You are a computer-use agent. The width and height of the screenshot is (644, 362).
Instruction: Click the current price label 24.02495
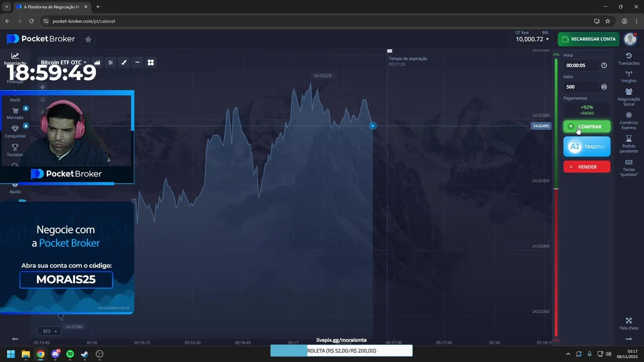tap(541, 126)
